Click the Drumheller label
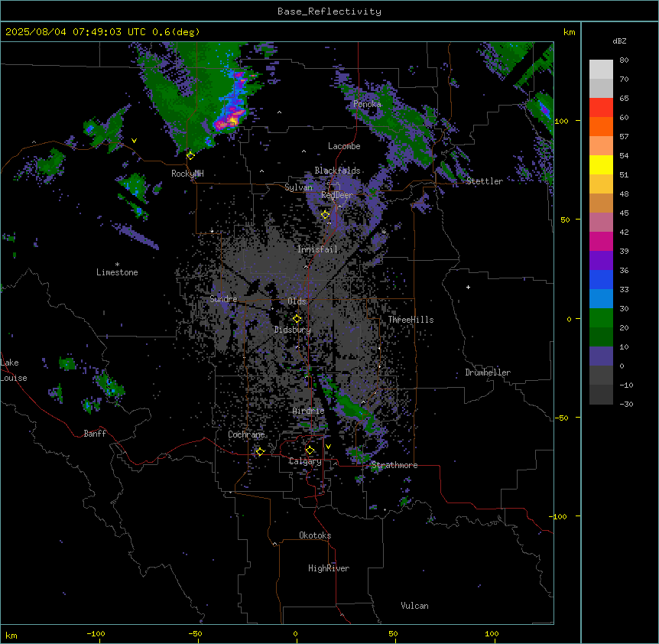Screen dimensions: 659x644 click(488, 372)
